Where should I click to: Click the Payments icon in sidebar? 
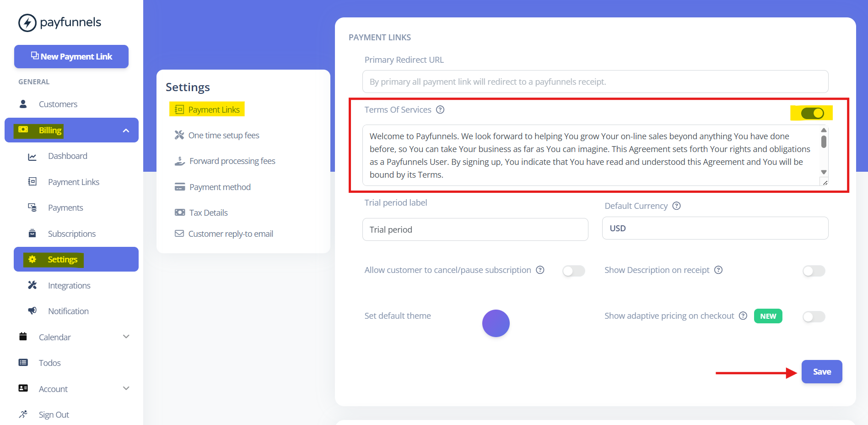[x=32, y=207]
